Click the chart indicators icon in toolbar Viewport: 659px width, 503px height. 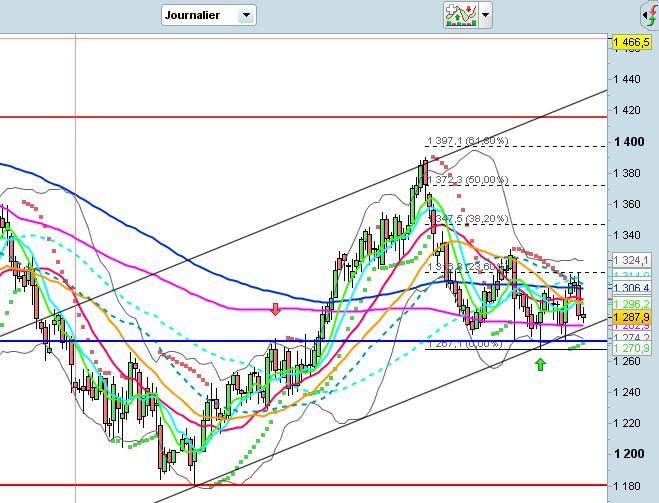tap(460, 15)
